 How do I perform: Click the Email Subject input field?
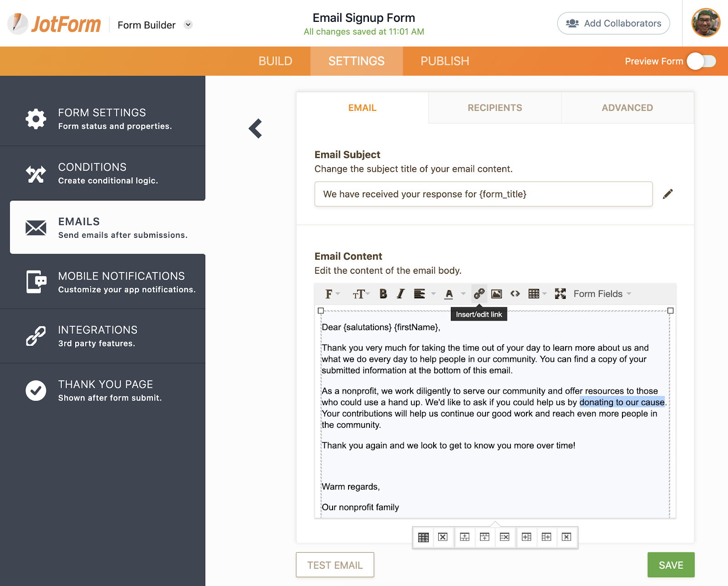click(x=483, y=194)
